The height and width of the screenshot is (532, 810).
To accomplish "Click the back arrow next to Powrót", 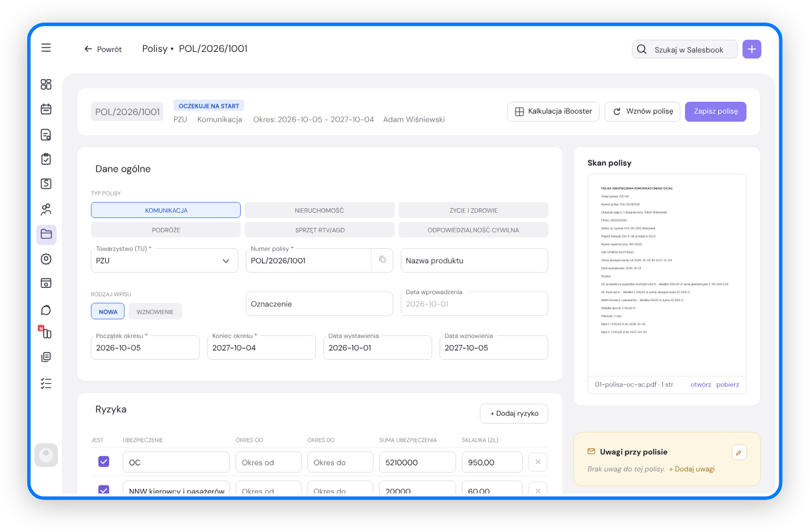I will pyautogui.click(x=88, y=49).
